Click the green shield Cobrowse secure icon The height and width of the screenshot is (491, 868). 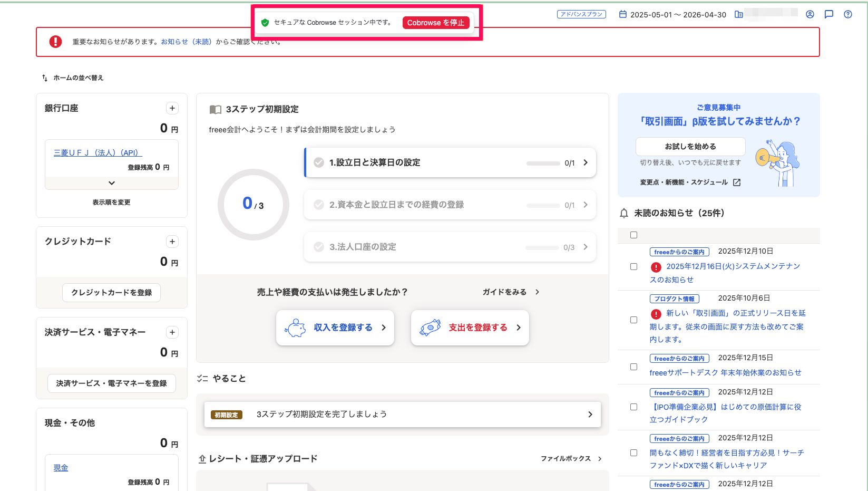265,23
